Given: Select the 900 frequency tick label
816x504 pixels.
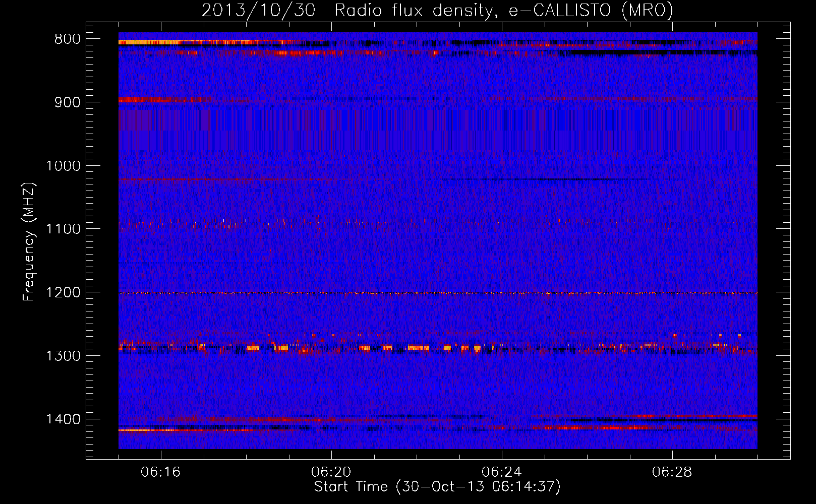Looking at the screenshot, I should click(x=68, y=103).
